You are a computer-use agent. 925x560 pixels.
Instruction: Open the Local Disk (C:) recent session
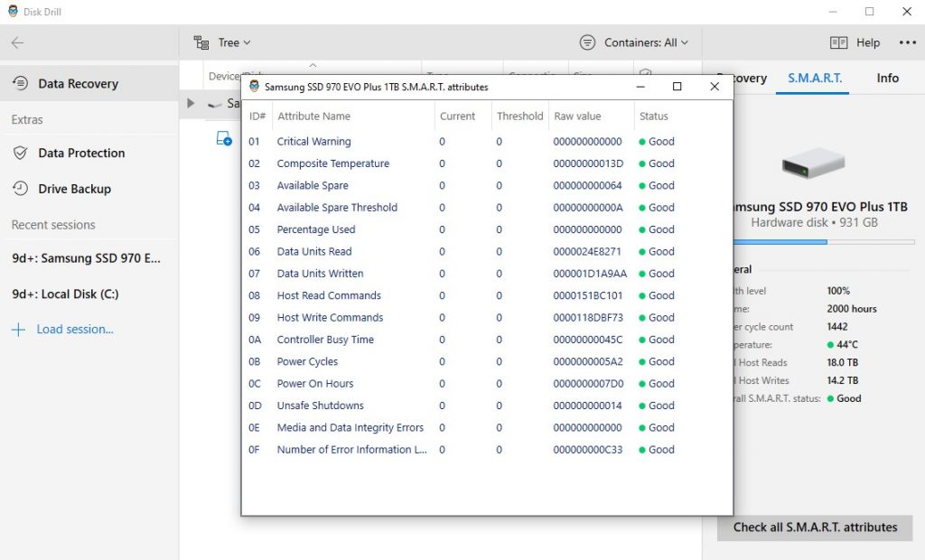(65, 294)
